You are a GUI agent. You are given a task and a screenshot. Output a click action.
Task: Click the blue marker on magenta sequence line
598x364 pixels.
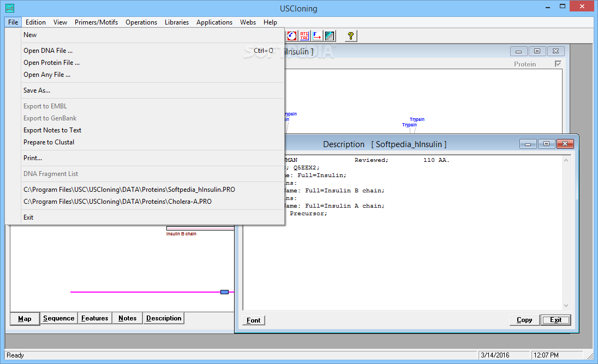(x=225, y=292)
